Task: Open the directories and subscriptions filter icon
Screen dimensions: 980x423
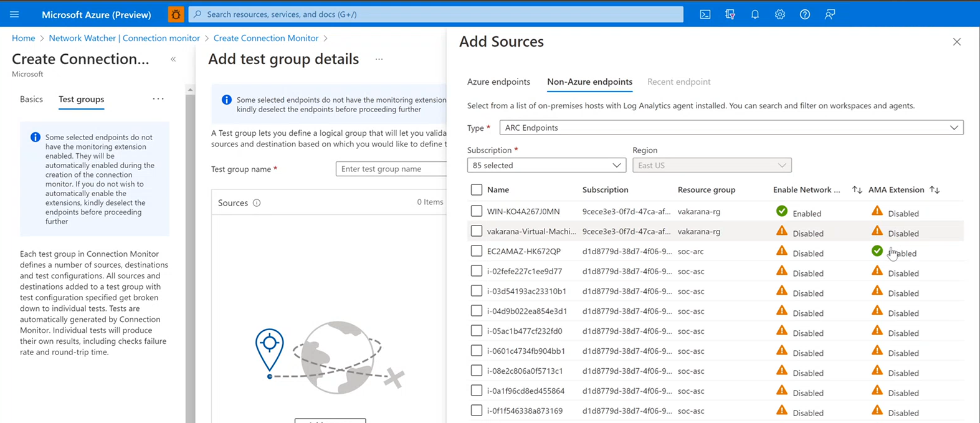Action: click(x=730, y=14)
